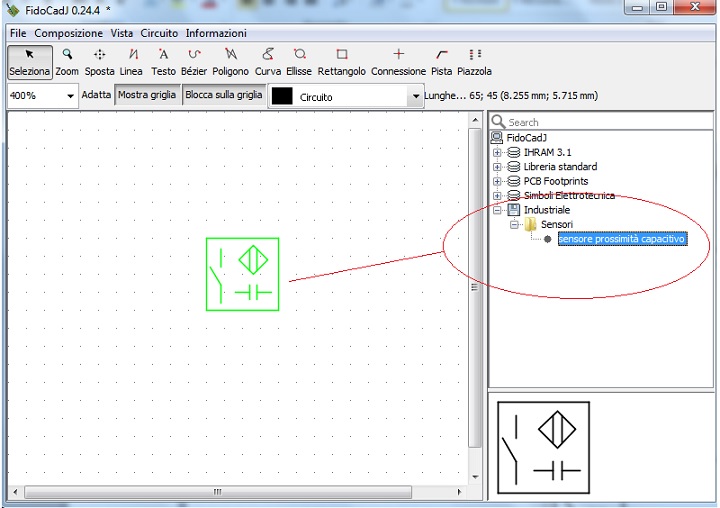The image size is (720, 508).
Task: Select the Rettangolo tool
Action: click(341, 62)
